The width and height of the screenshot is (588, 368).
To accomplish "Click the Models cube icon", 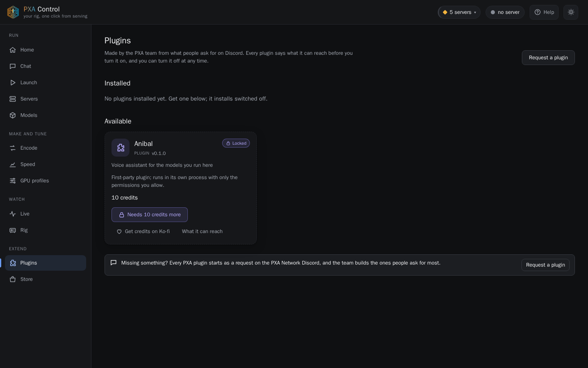I will (x=13, y=115).
